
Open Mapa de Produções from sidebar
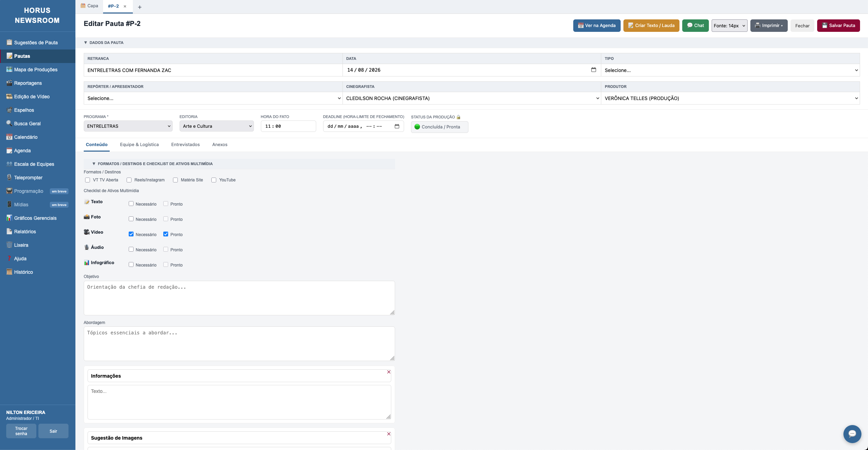tap(37, 70)
